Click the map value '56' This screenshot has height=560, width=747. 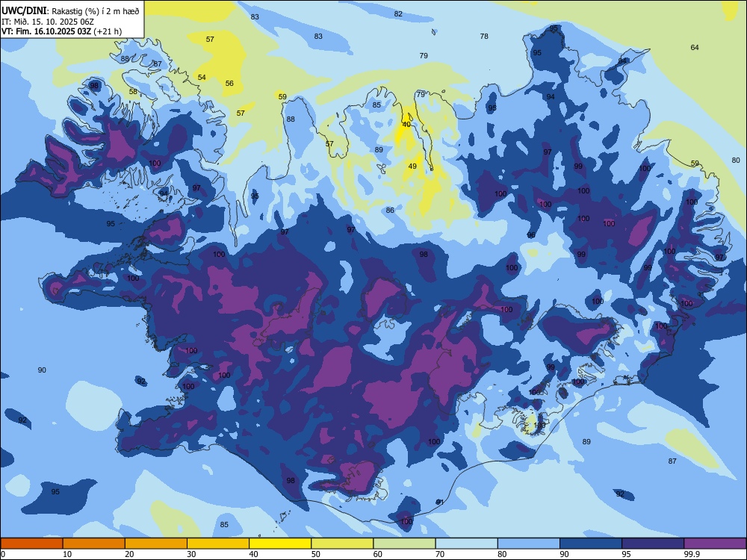click(229, 84)
